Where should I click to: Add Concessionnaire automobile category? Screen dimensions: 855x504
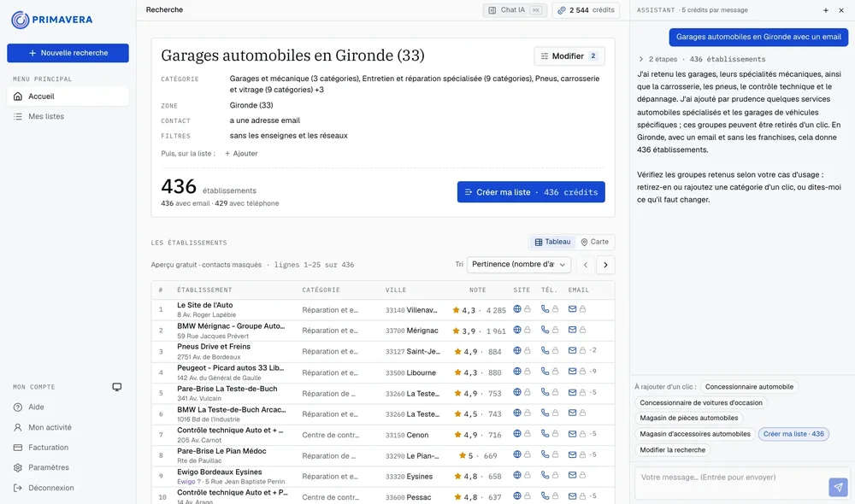click(749, 387)
